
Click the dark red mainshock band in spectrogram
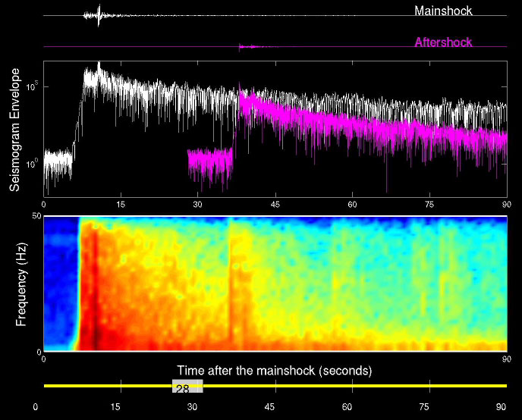[95, 290]
